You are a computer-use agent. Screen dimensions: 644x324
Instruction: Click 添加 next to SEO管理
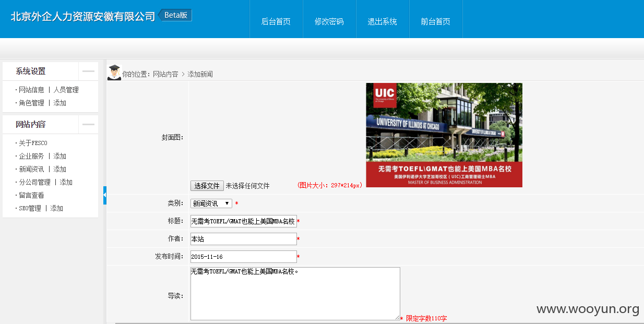(57, 208)
